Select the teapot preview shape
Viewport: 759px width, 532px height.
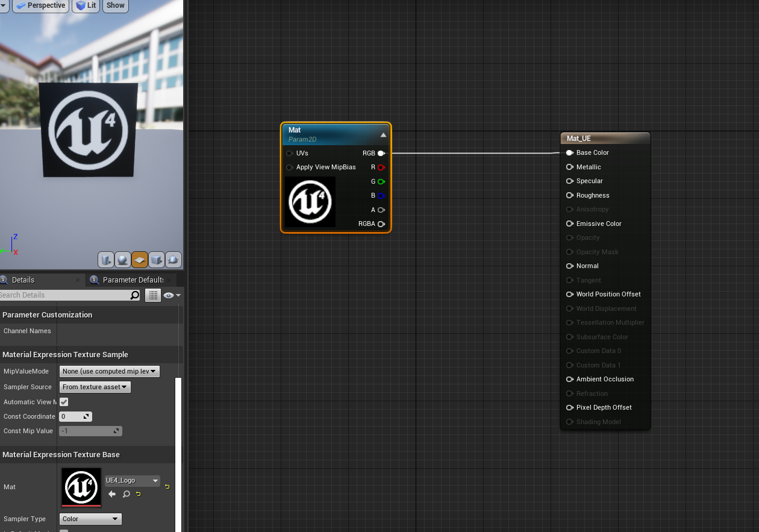click(173, 260)
